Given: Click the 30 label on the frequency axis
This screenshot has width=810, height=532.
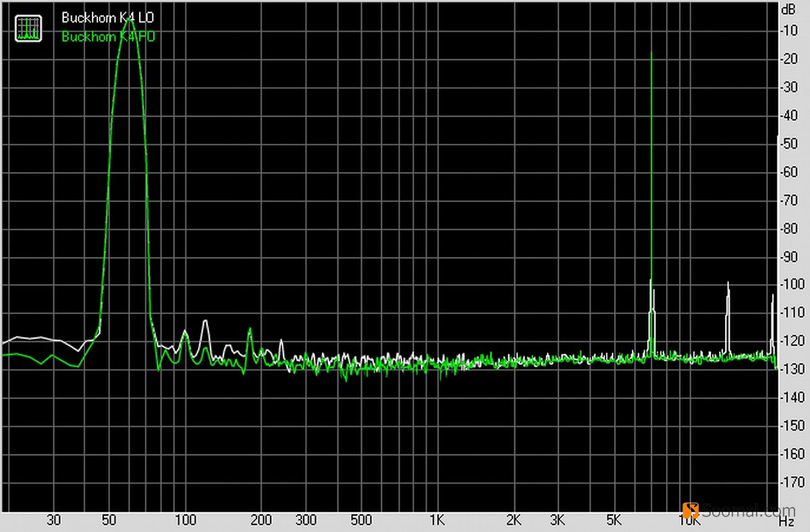Looking at the screenshot, I should click(54, 521).
